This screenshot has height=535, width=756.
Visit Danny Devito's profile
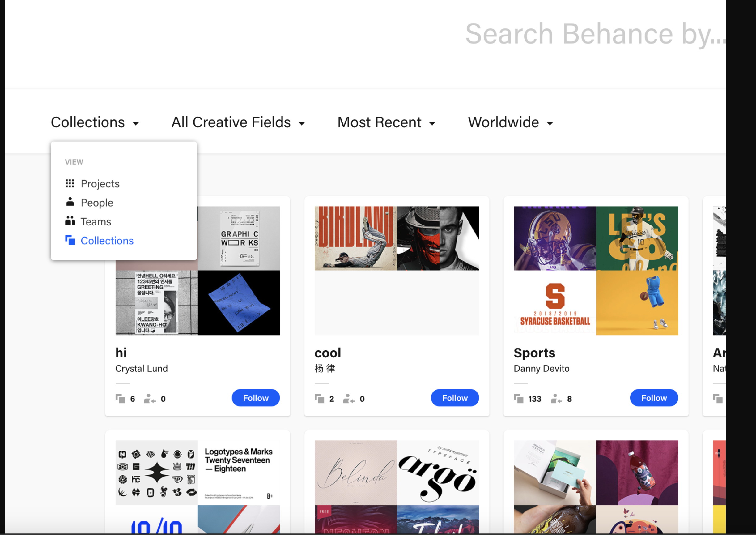541,368
